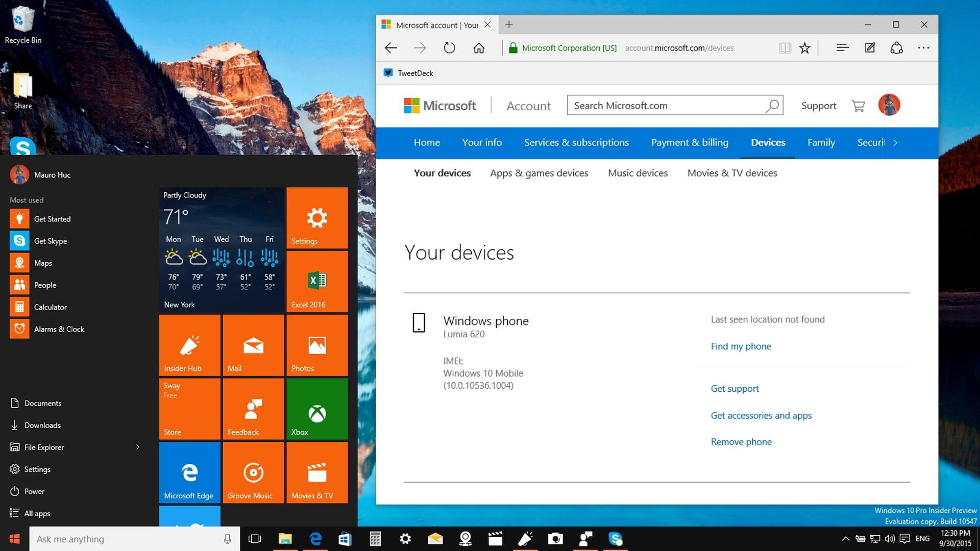This screenshot has height=551, width=980.
Task: Open the Share pane in Edge
Action: pyautogui.click(x=897, y=47)
